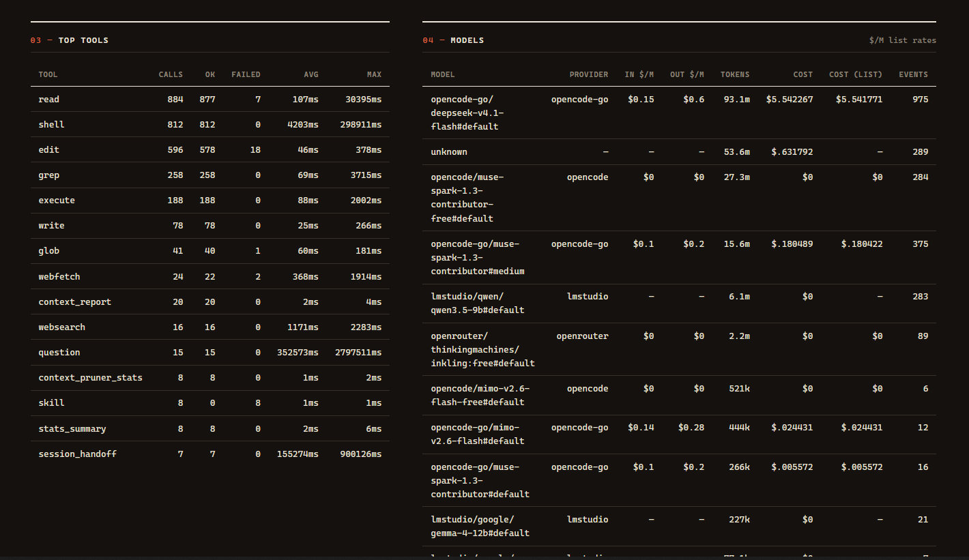Select the 'context_report' tool name

[75, 302]
